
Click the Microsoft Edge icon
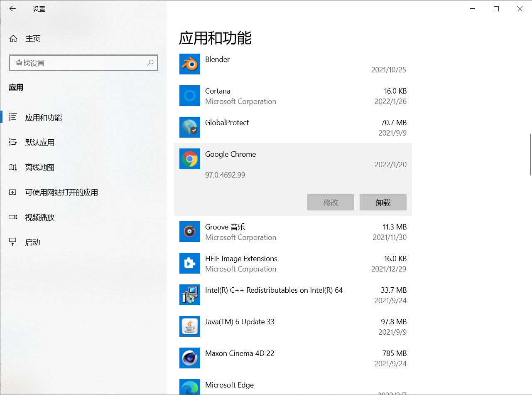pyautogui.click(x=189, y=387)
